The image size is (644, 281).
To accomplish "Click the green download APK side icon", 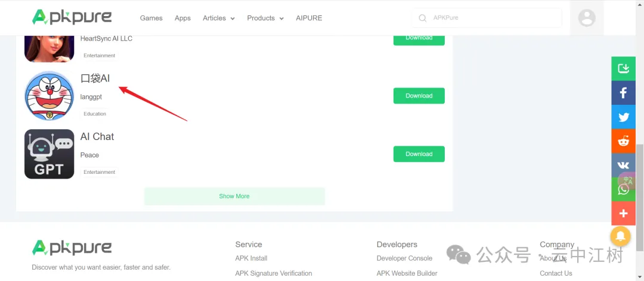I will (624, 68).
